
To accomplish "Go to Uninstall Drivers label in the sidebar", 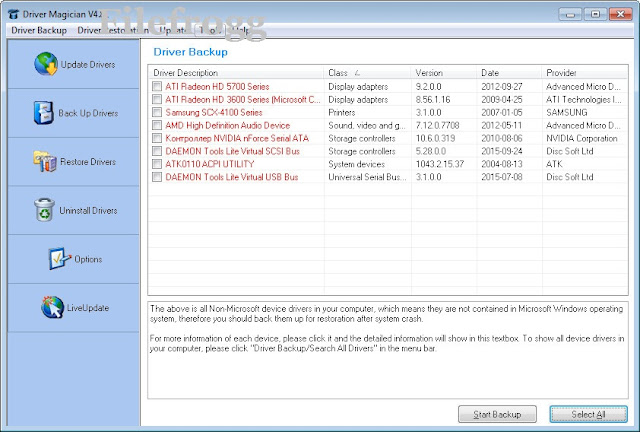I will 88,210.
